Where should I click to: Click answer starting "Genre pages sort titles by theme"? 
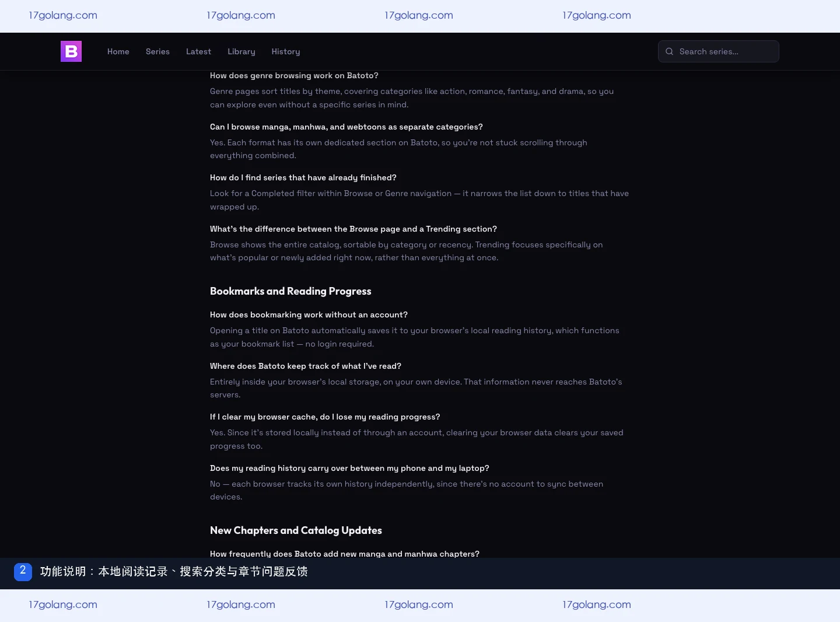pyautogui.click(x=412, y=98)
